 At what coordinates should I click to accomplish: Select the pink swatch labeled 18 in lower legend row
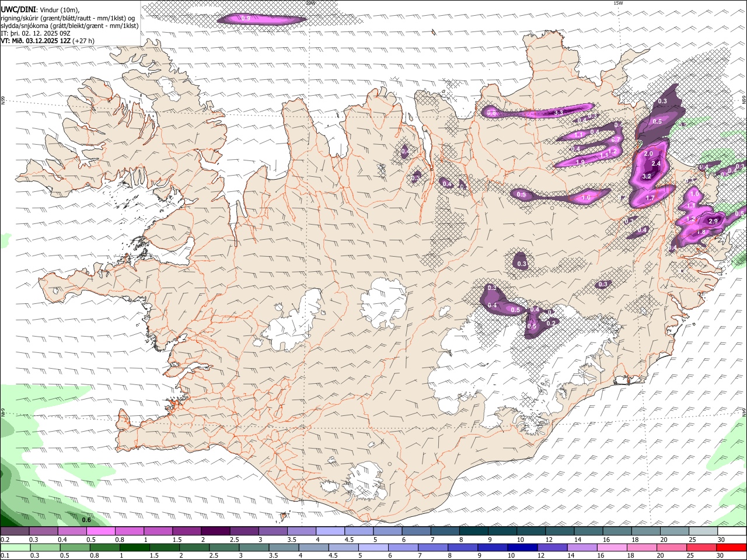pos(642,547)
